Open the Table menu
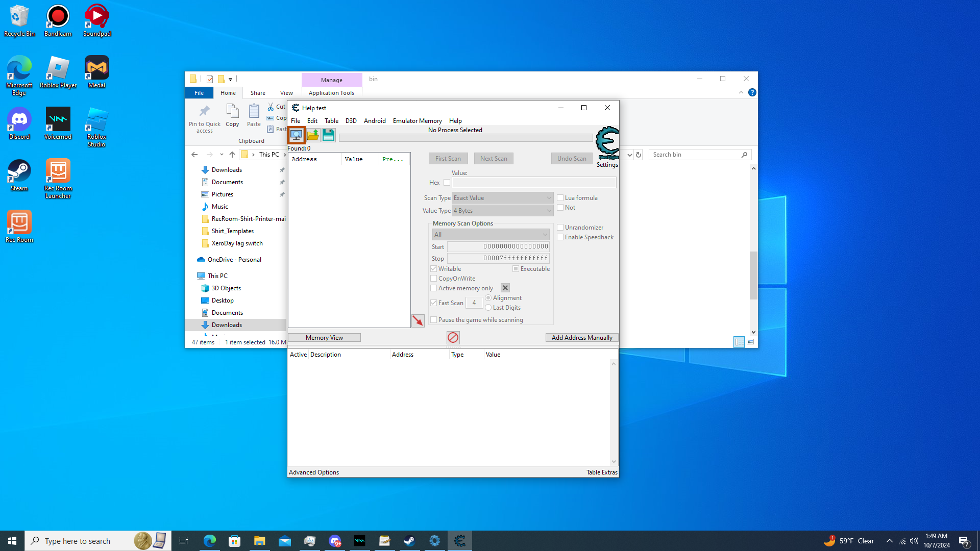The width and height of the screenshot is (980, 551). click(331, 121)
